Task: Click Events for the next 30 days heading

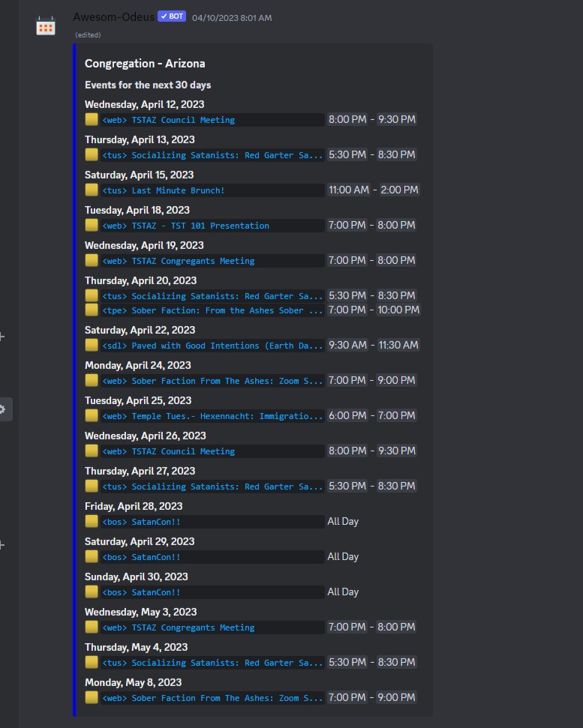Action: click(148, 85)
